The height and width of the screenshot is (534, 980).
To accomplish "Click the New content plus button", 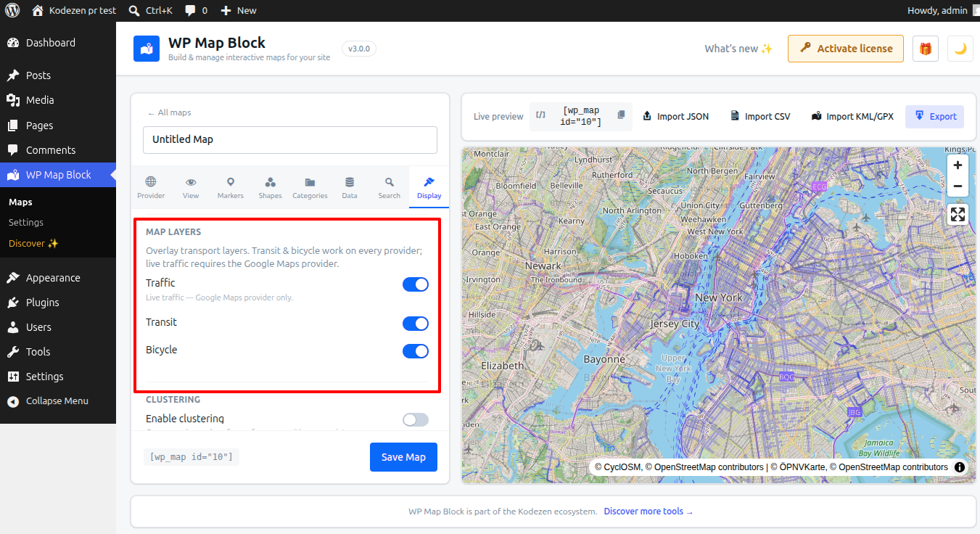I will (239, 10).
